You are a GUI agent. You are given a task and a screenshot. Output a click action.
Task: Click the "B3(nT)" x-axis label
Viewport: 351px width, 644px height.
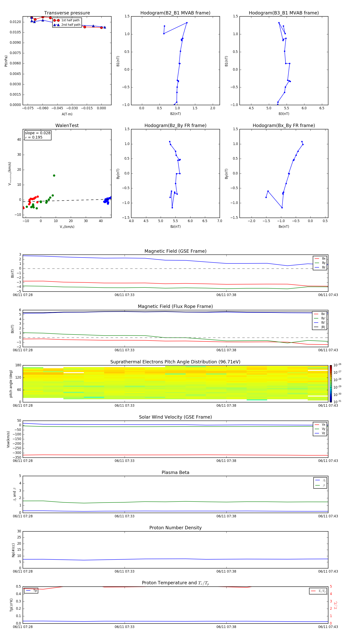[x=284, y=114]
